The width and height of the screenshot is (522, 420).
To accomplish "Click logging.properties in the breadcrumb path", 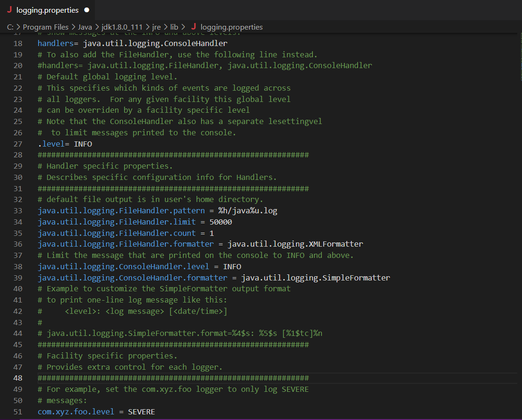I will (x=232, y=27).
